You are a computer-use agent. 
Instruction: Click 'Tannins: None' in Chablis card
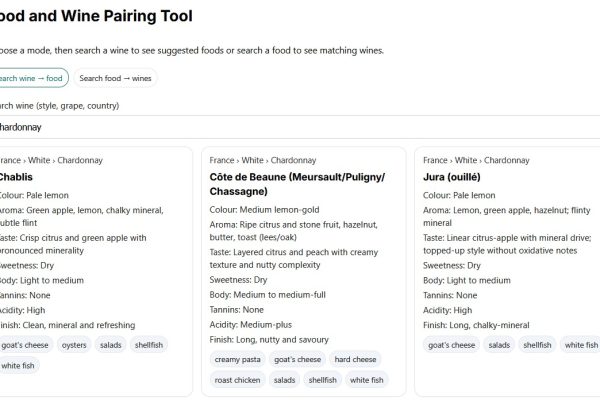(25, 295)
